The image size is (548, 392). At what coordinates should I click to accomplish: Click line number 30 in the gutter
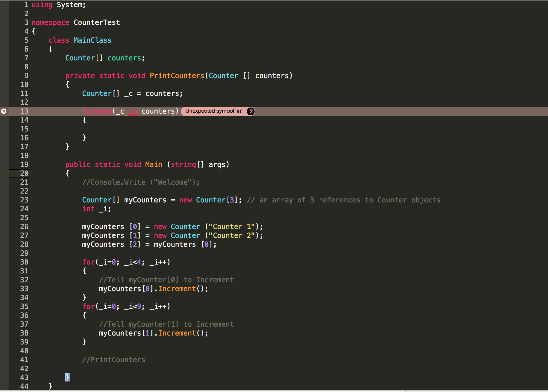coord(24,262)
